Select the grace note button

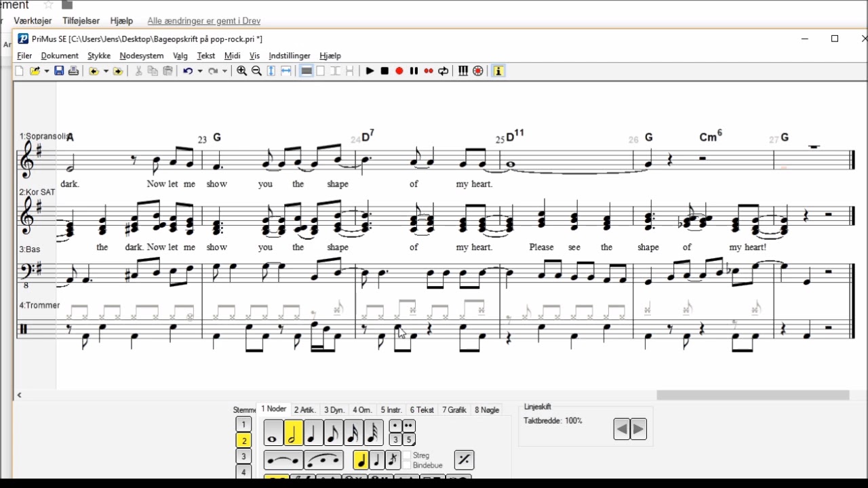[x=393, y=460]
